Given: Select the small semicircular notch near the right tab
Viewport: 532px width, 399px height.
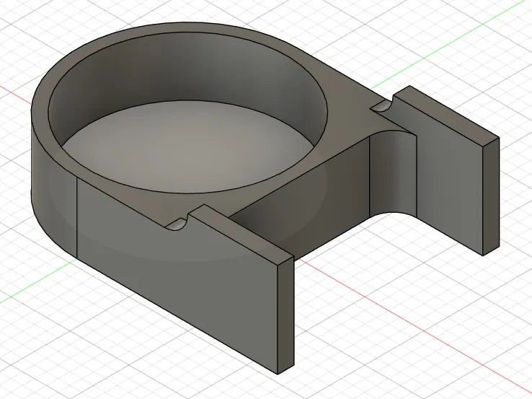Looking at the screenshot, I should pos(382,107).
